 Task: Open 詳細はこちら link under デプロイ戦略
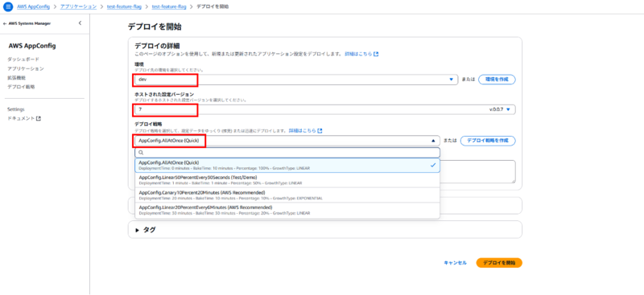pos(305,130)
